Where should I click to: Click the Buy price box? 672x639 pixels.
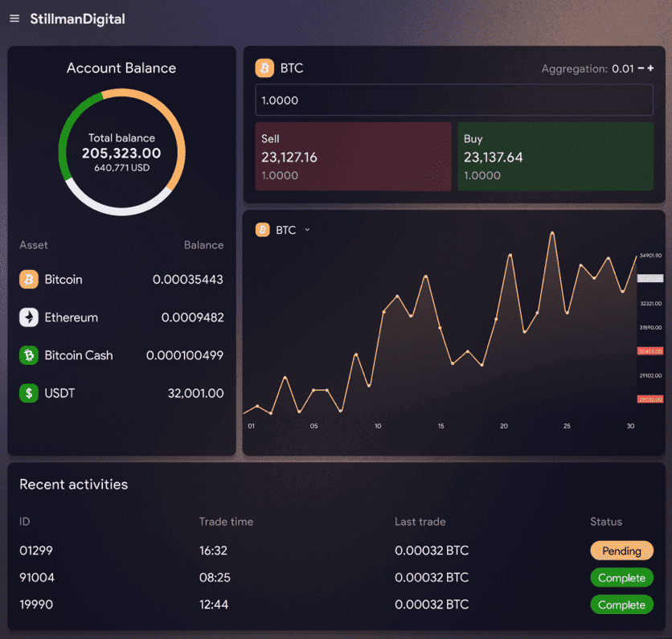point(555,157)
